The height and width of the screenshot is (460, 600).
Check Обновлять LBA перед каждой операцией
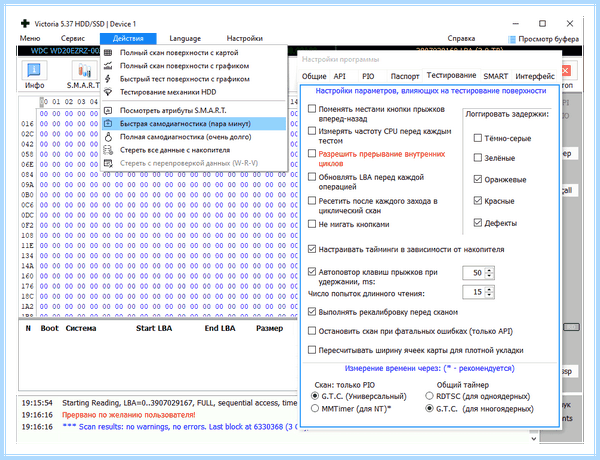[x=312, y=177]
